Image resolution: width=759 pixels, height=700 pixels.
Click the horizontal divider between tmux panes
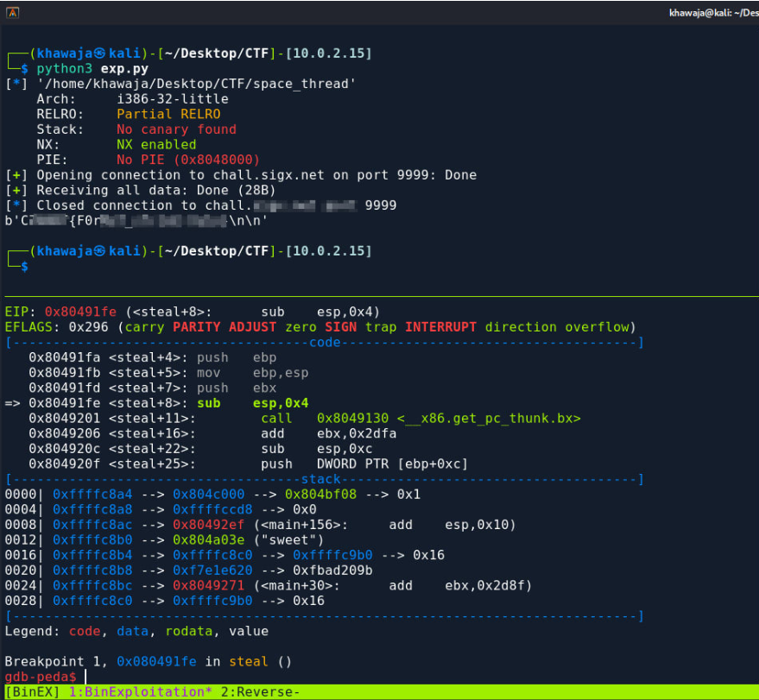pos(379,296)
